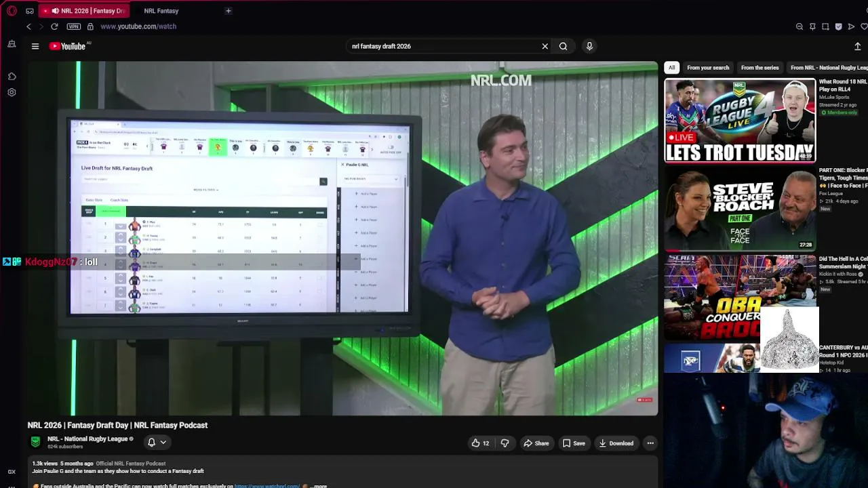Click the address bar URL www.youtube.com/watch
The image size is (868, 488).
(138, 26)
